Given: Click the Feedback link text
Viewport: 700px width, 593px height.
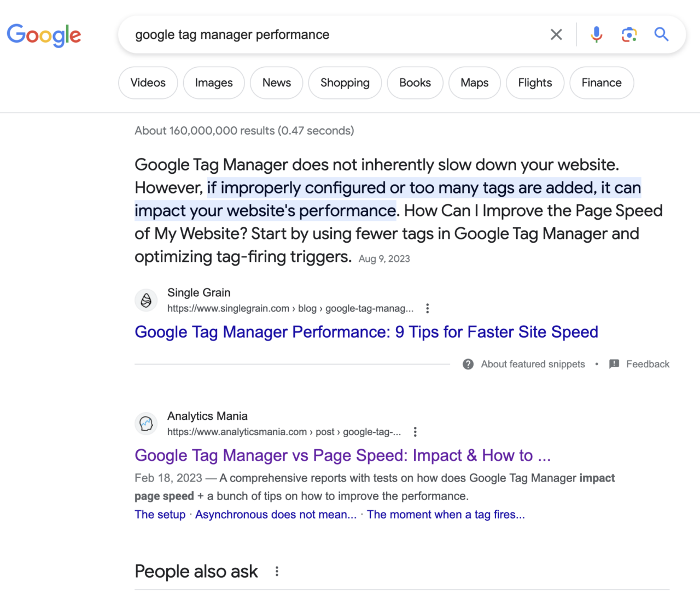Looking at the screenshot, I should (x=647, y=364).
